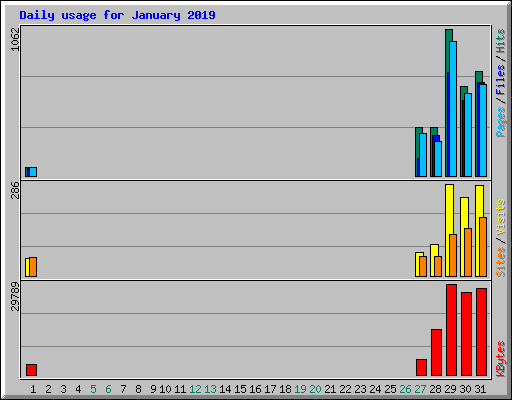512x400 pixels.
Task: Select the red KBytes bar for day 30
Action: [x=466, y=334]
